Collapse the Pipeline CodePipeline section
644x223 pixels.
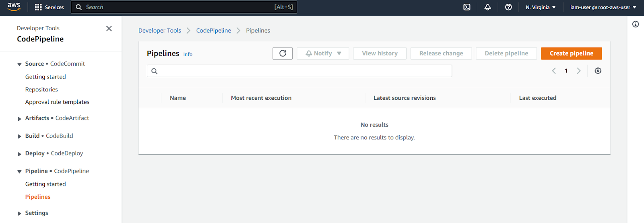point(19,171)
